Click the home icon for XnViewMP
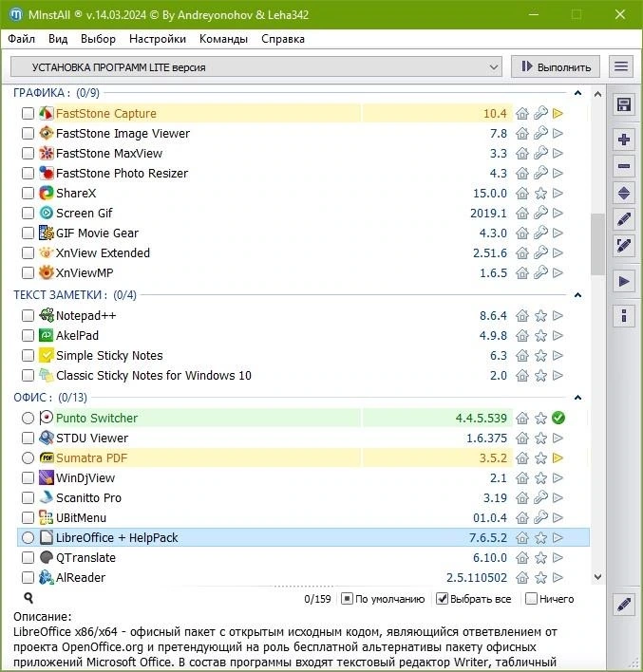 click(522, 273)
